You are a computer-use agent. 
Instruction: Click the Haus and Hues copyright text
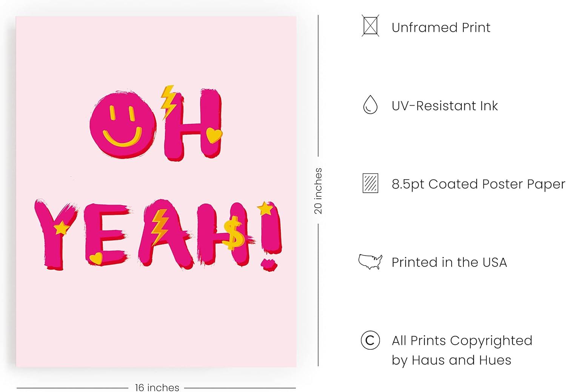tap(462, 350)
